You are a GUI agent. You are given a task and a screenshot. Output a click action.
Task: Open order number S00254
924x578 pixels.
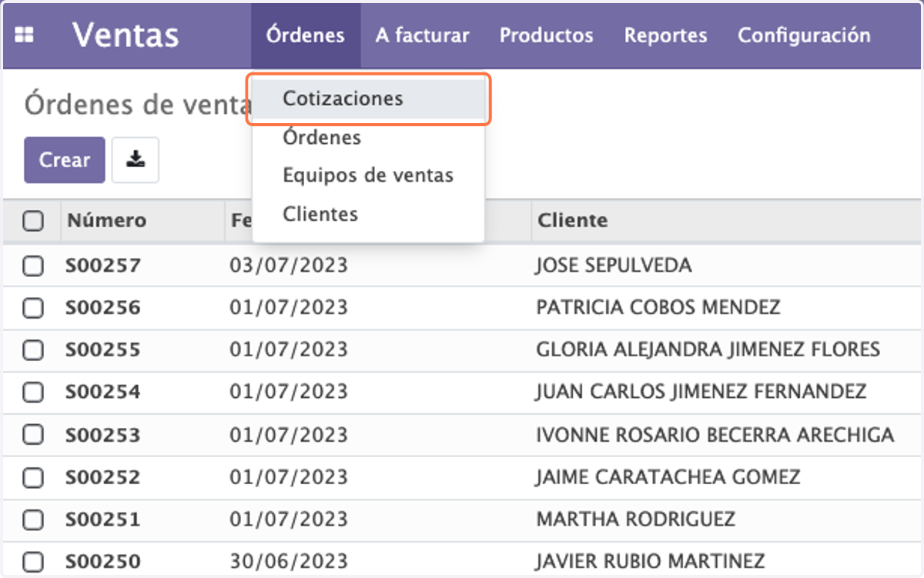[x=103, y=393]
